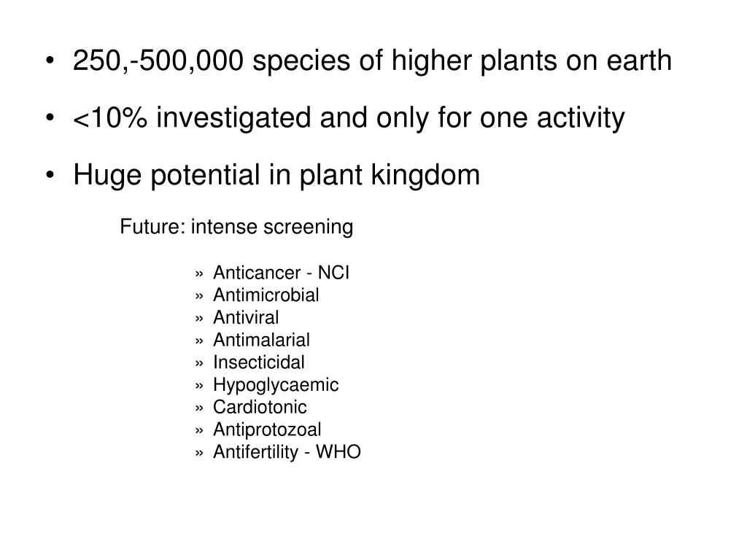Click the 'Antifertility - WHO' list item
The width and height of the screenshot is (747, 560).
point(287,452)
